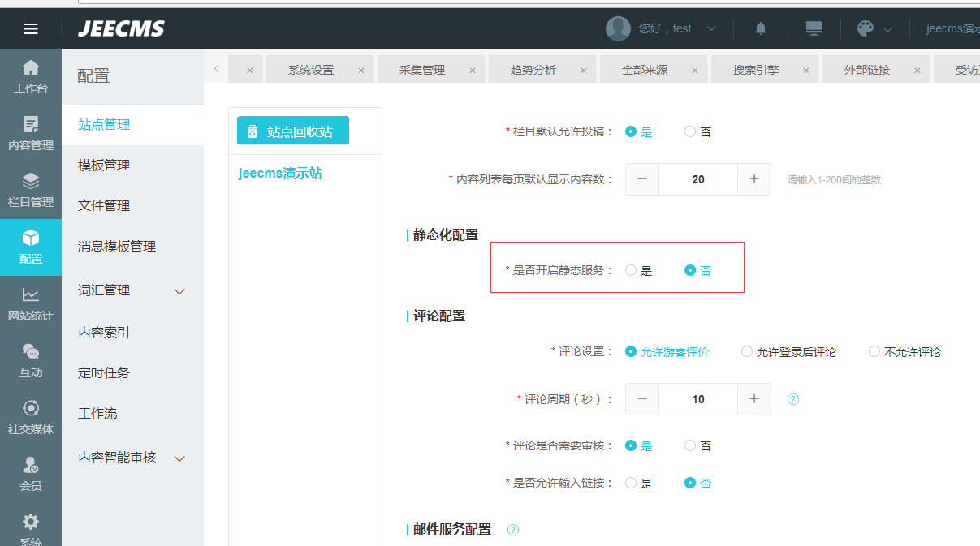Viewport: 980px width, 546px height.
Task: Open 内容管理 in the sidebar
Action: tap(31, 134)
